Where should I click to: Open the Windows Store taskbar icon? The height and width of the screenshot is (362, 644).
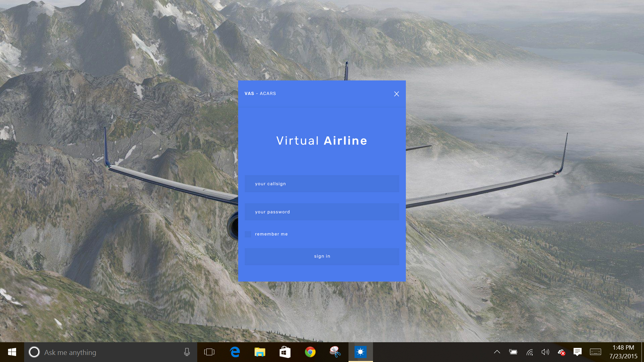click(285, 352)
